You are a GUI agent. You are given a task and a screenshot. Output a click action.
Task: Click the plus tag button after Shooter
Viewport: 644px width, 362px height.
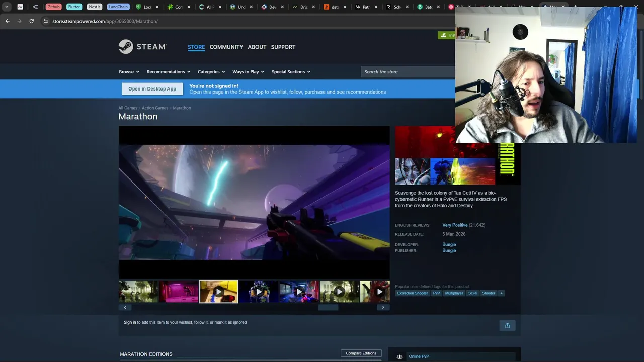click(501, 293)
